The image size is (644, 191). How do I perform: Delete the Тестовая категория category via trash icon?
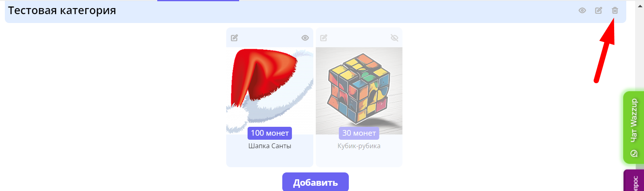615,10
